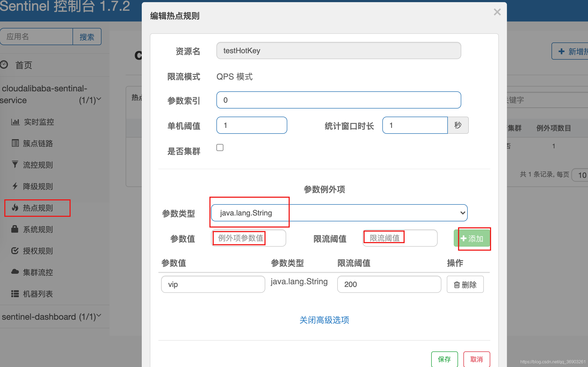Expand cloudalibaba-sentinal-service app chevron
588x367 pixels.
[99, 99]
